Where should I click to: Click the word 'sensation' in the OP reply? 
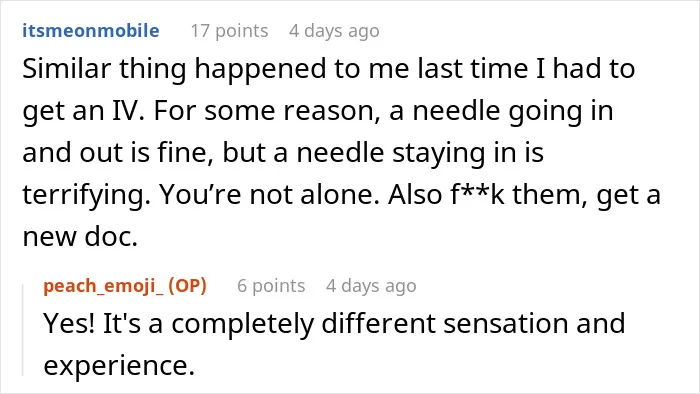[506, 324]
